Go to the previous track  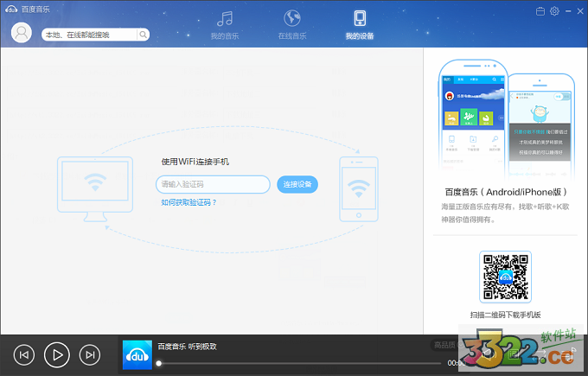click(24, 354)
